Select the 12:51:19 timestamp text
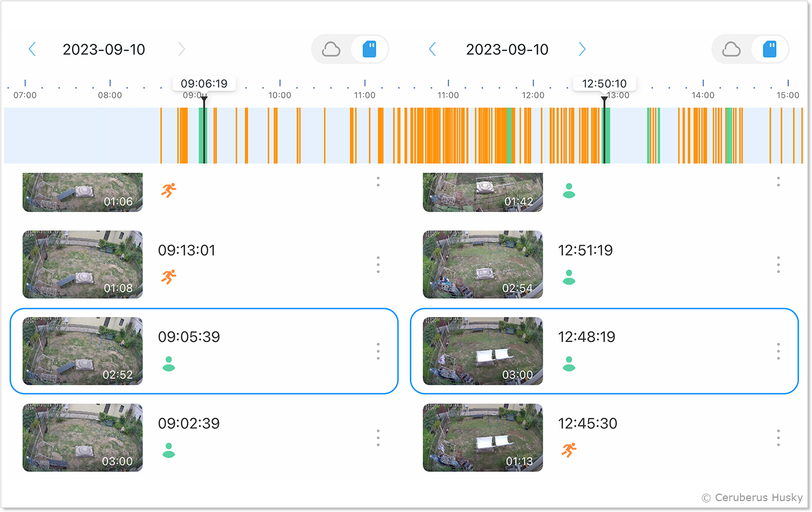The height and width of the screenshot is (512, 812). [586, 251]
